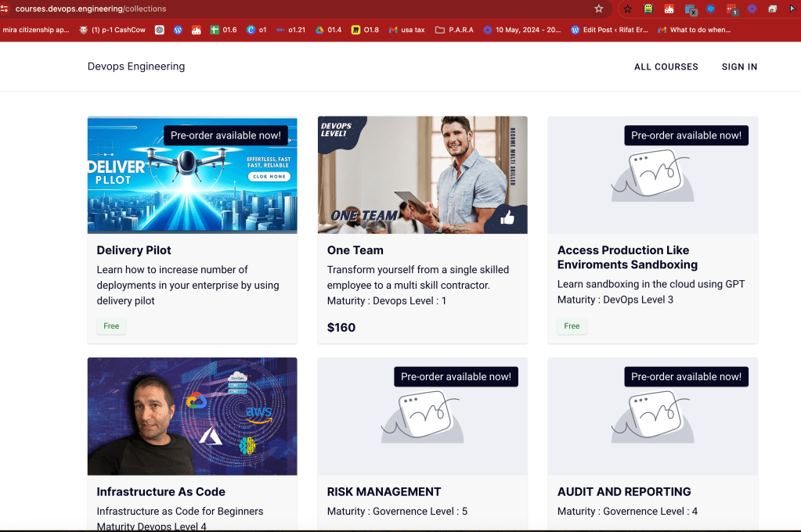Click the orange factory extension in toolbar

[669, 9]
